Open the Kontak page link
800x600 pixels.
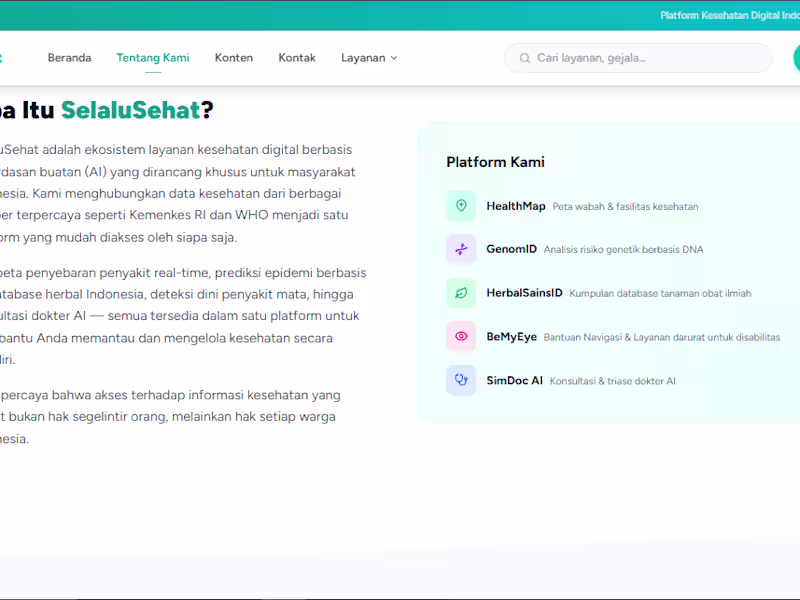pyautogui.click(x=297, y=58)
